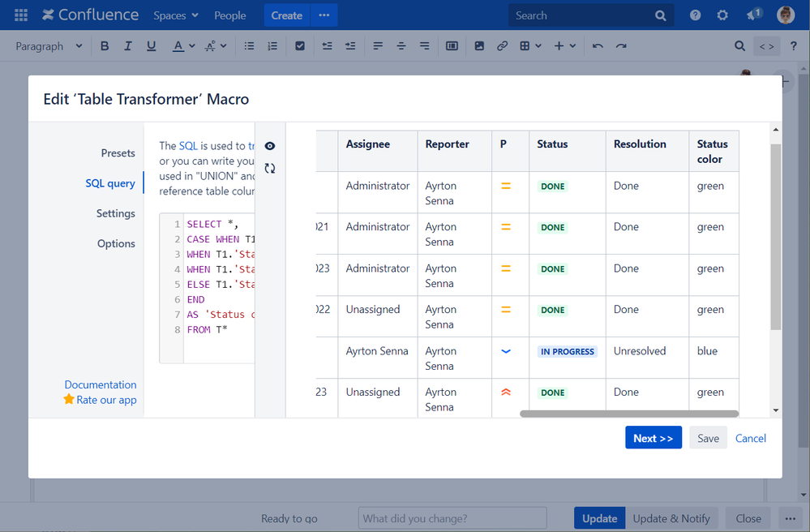Toggle the source editor view button
The image size is (810, 532).
click(x=766, y=46)
